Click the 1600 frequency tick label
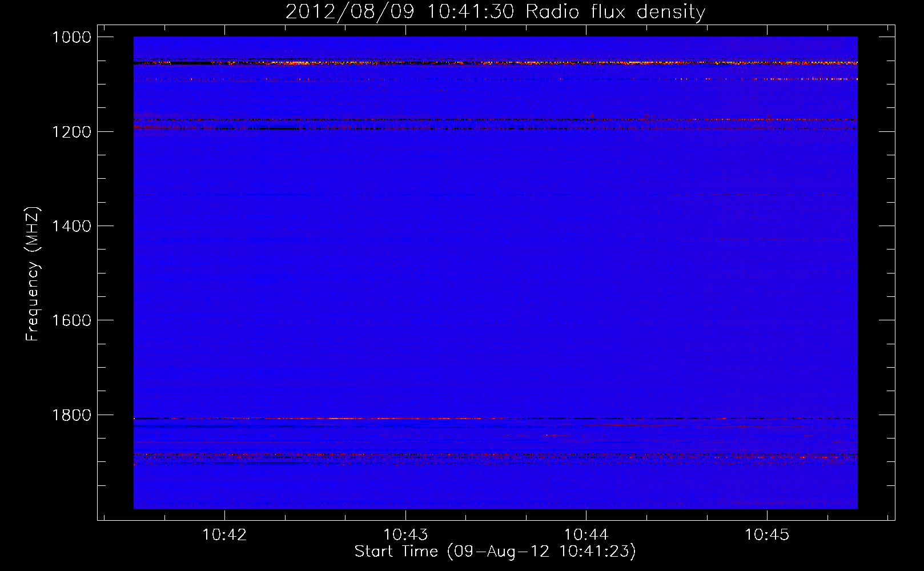Image resolution: width=924 pixels, height=571 pixels. [x=71, y=320]
